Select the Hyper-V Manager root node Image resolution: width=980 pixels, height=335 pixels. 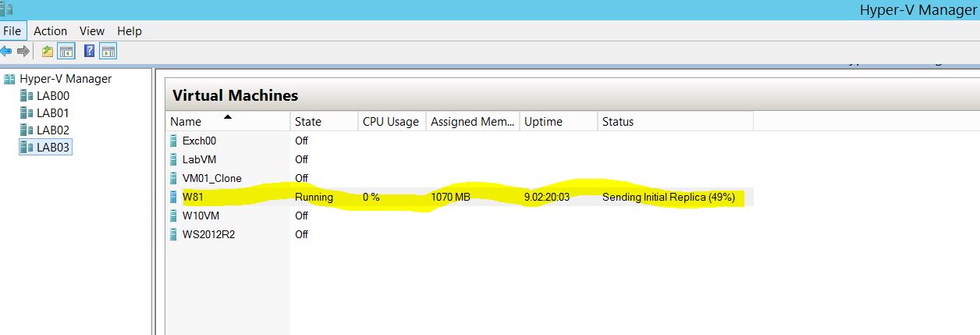point(65,79)
